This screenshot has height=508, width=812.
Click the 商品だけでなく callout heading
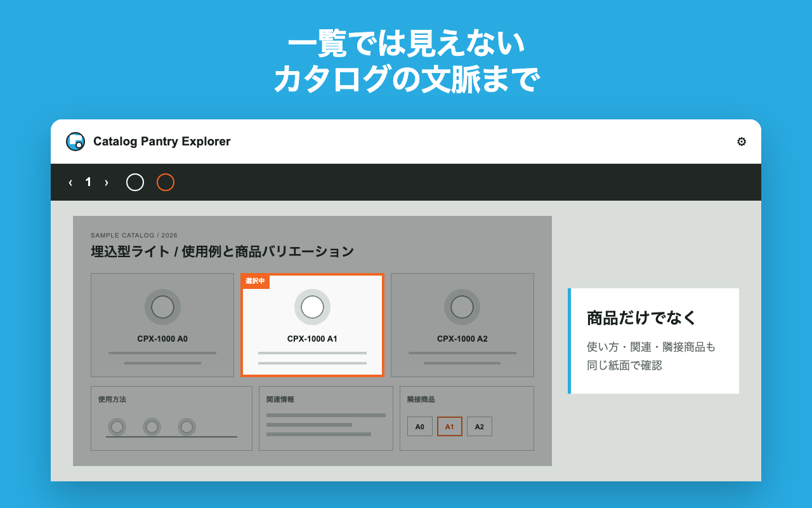click(642, 317)
